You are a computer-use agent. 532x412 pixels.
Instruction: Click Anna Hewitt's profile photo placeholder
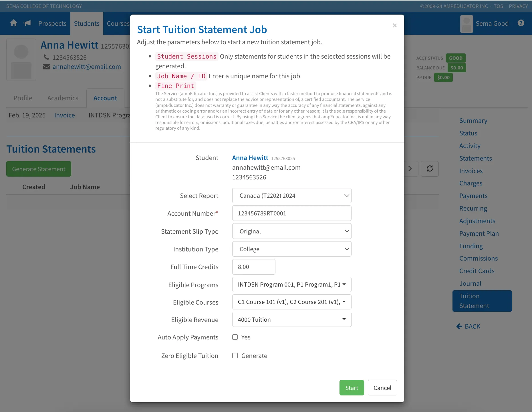pyautogui.click(x=21, y=60)
